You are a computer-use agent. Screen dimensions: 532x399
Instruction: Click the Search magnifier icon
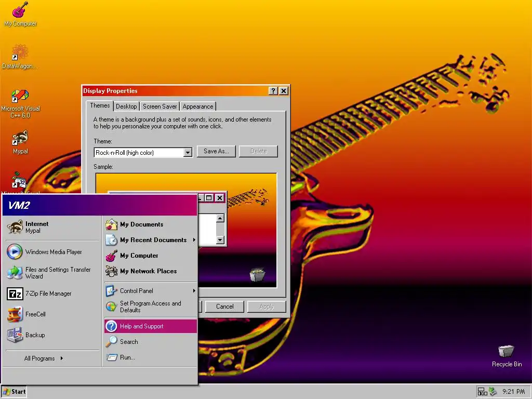tap(111, 342)
